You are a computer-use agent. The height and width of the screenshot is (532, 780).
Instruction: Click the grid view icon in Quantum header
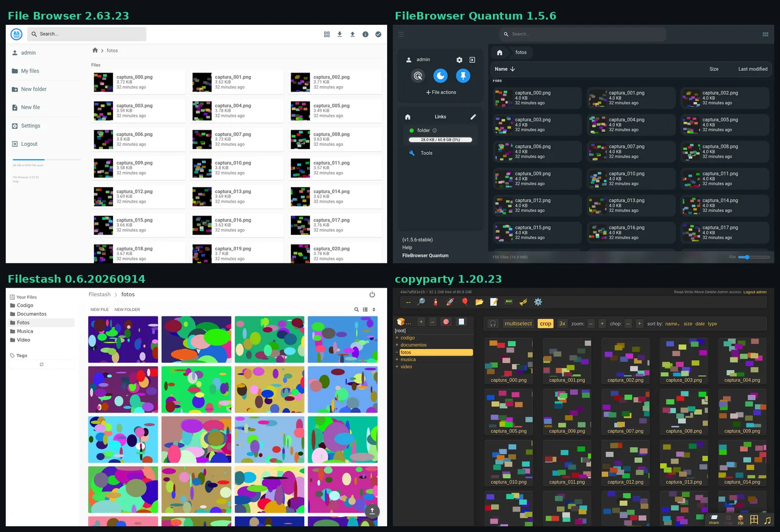765,34
